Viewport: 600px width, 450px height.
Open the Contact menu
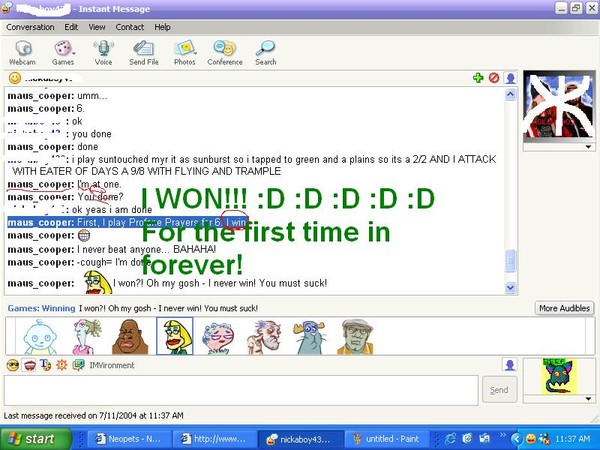click(x=130, y=27)
